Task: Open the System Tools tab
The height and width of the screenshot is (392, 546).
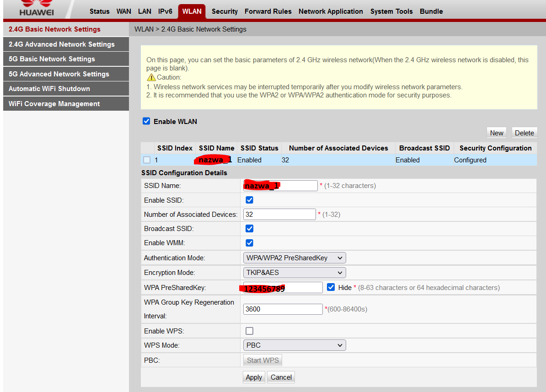Action: coord(391,11)
